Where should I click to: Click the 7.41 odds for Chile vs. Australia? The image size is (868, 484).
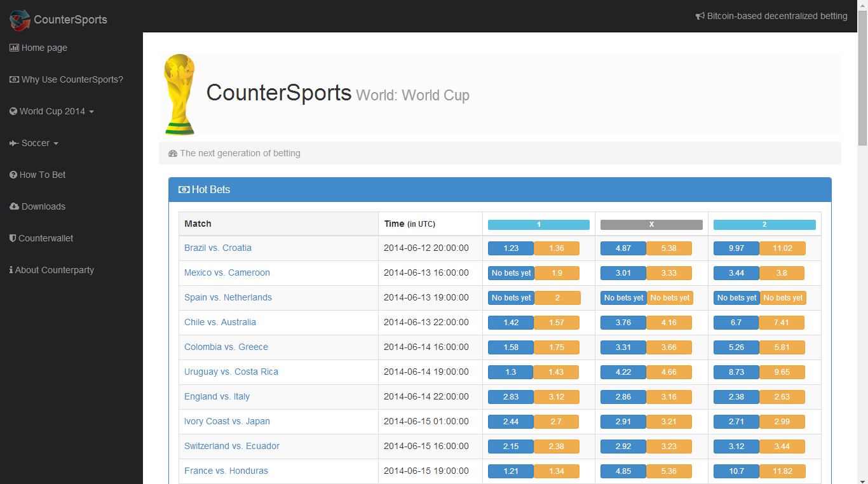point(782,323)
